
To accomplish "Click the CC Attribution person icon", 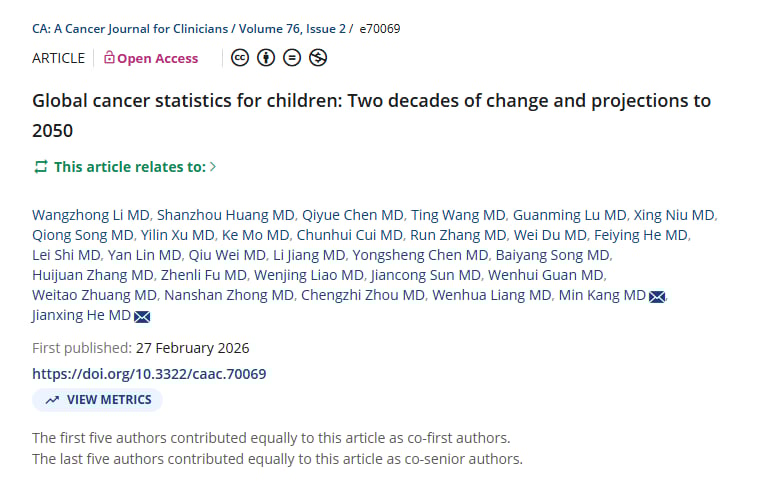I will point(266,57).
